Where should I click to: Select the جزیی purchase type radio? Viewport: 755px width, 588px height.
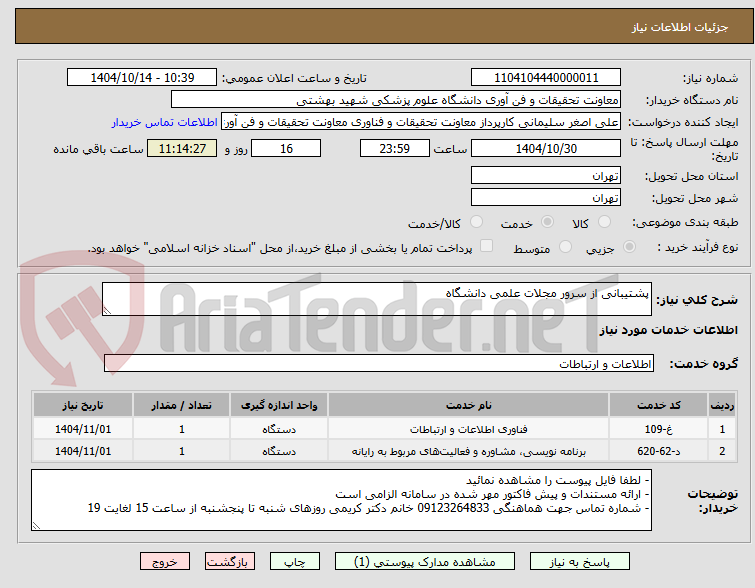pyautogui.click(x=629, y=247)
